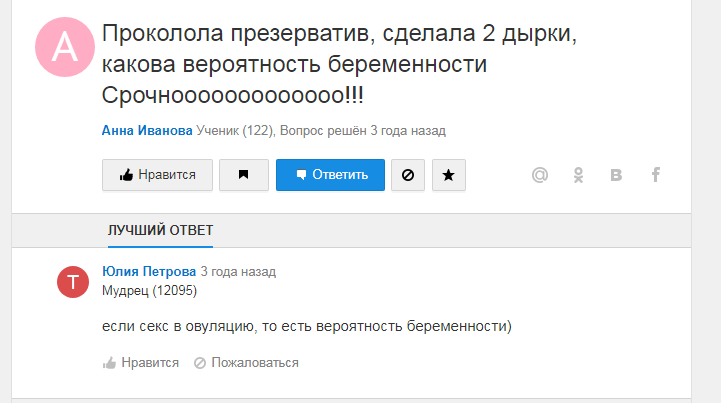Click the star favorite icon button
721x403 pixels.
[449, 175]
